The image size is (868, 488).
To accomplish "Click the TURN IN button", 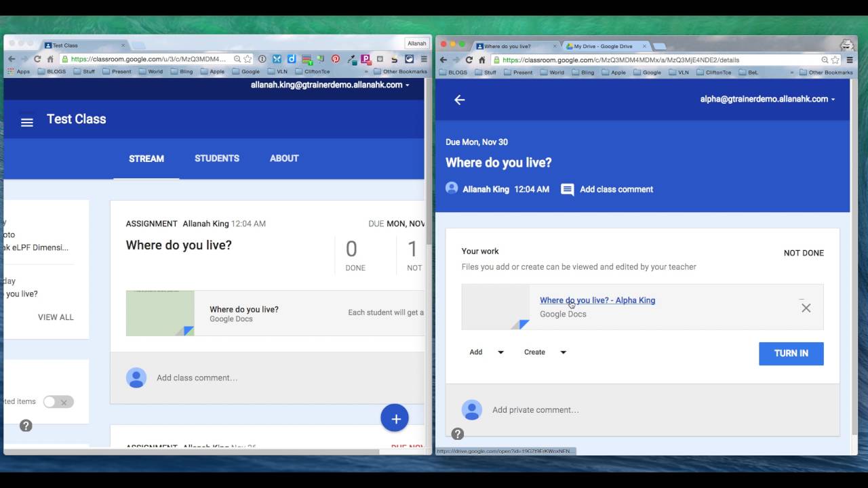I will [791, 353].
